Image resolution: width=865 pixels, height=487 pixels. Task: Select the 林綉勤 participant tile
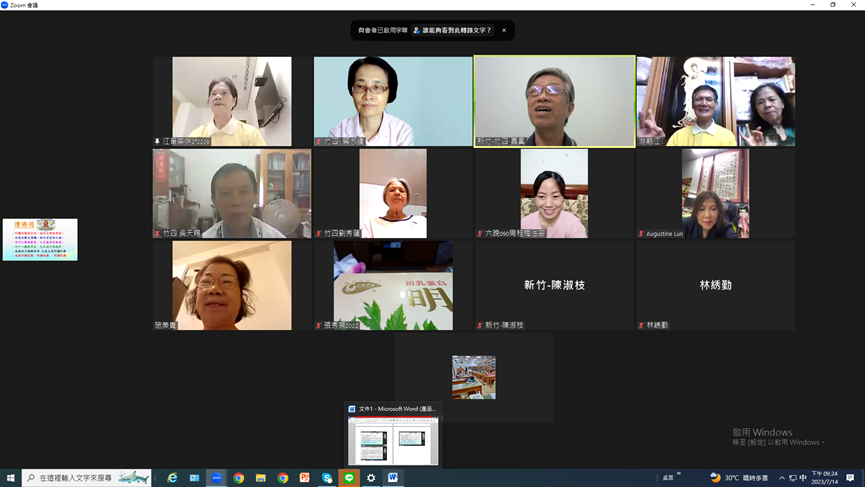715,285
